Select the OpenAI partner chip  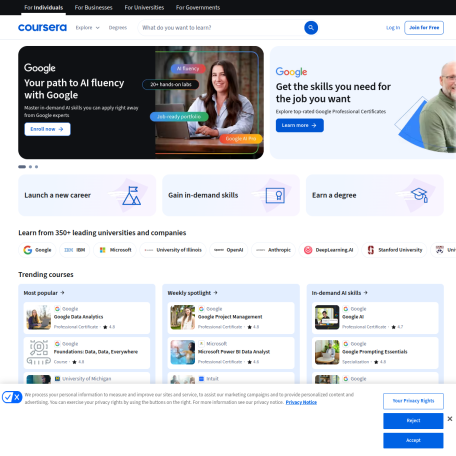click(229, 250)
